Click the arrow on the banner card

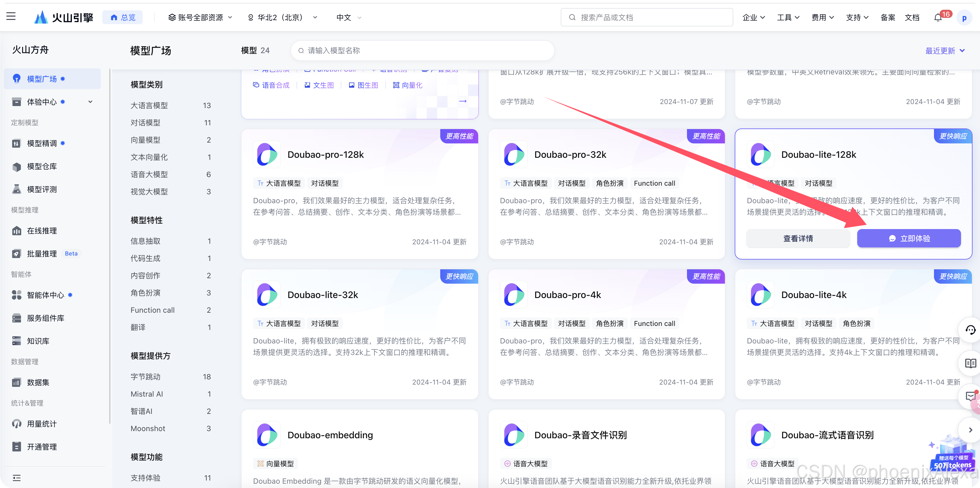coord(463,101)
